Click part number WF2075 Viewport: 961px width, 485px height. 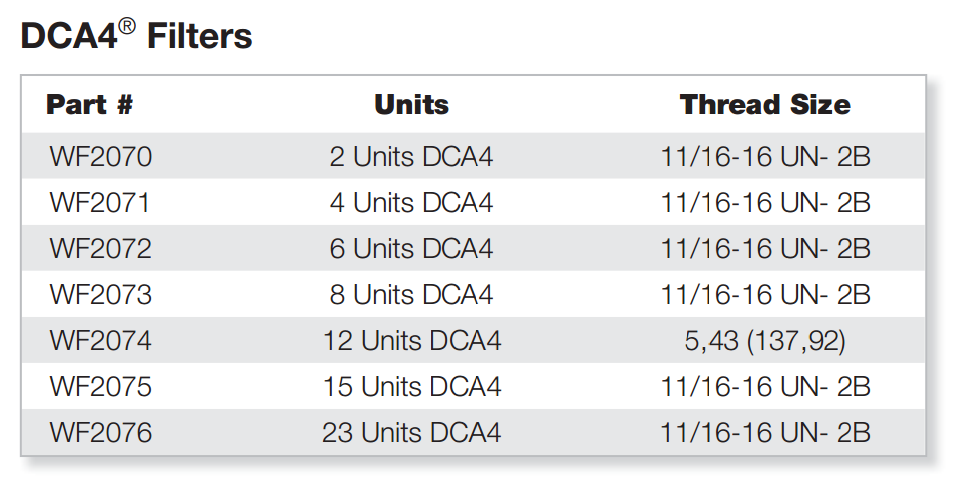[x=101, y=386]
